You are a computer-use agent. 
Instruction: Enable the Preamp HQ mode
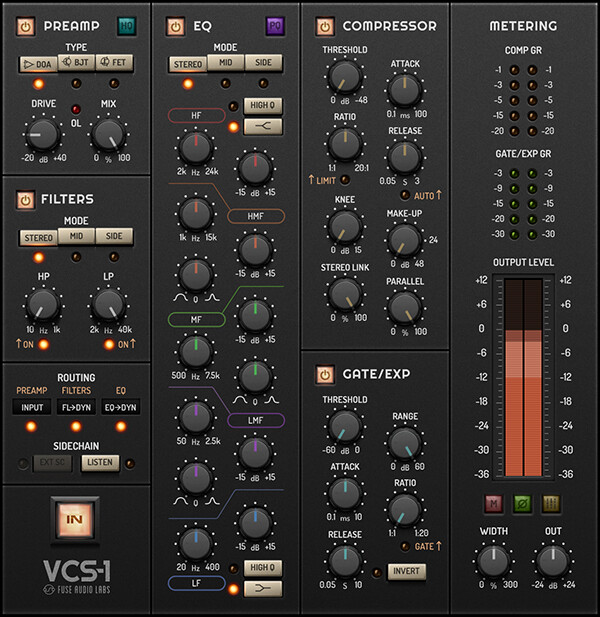(125, 25)
